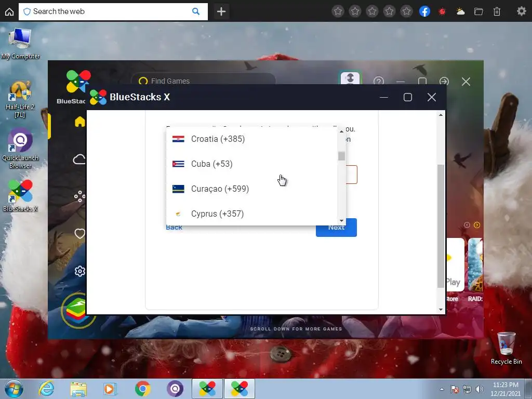Open media player from the taskbar
Screen dimensions: 532x399
[x=110, y=389]
